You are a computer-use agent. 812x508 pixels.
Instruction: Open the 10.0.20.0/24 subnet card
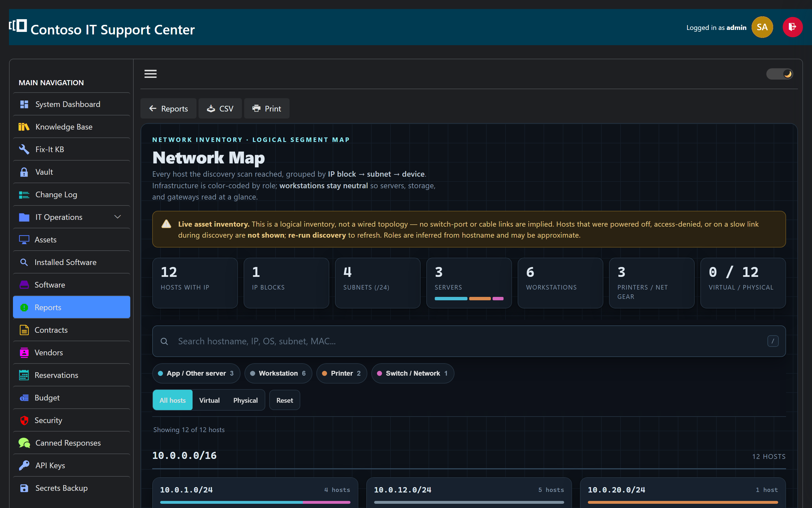(683, 493)
